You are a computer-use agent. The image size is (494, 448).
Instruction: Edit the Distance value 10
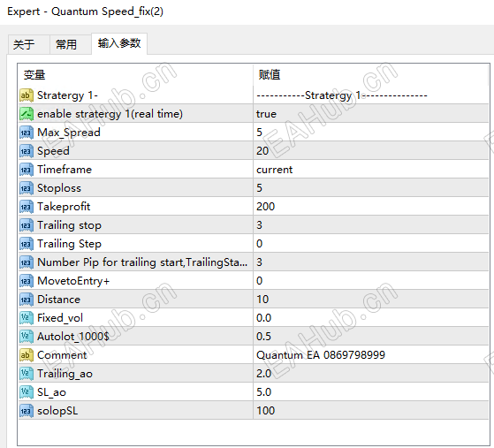371,300
